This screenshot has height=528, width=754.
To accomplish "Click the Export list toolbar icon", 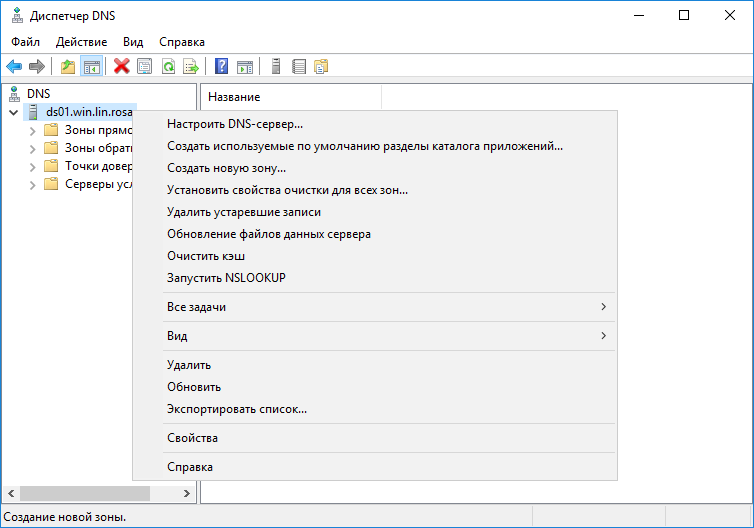I will pyautogui.click(x=190, y=67).
